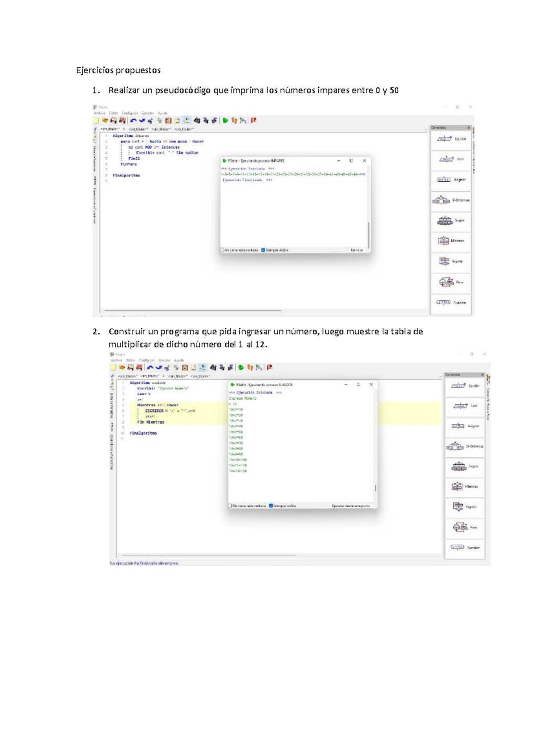Click the vertical scrollbar in the SUELDOS output window
This screenshot has height=756, width=534.
click(x=376, y=488)
